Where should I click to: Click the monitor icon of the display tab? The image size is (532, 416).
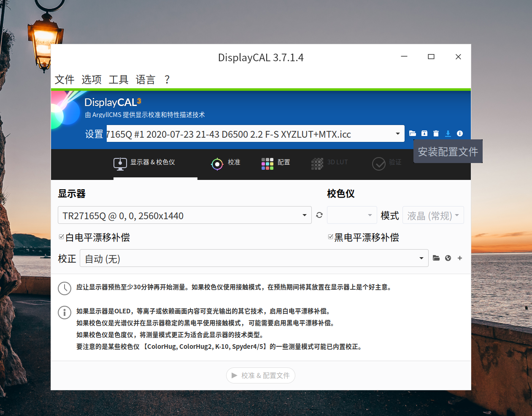[120, 164]
